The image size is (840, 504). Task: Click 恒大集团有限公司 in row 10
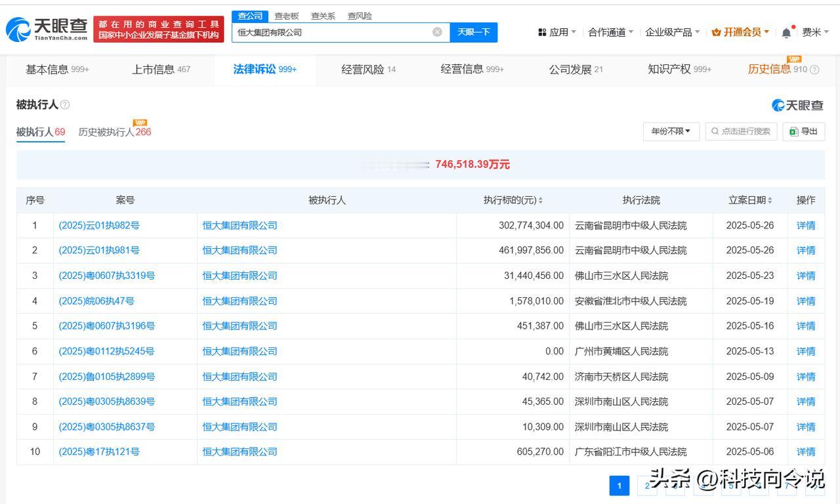tap(240, 451)
